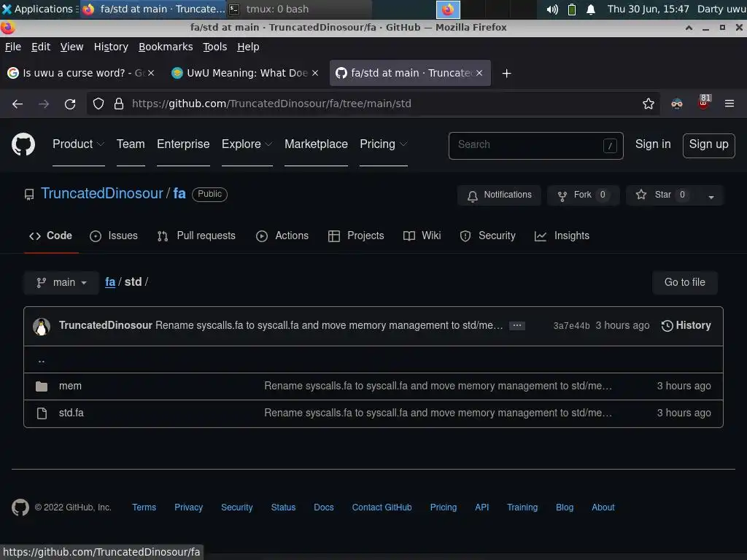Click the battery icon in system tray
The image size is (747, 560).
(x=572, y=9)
